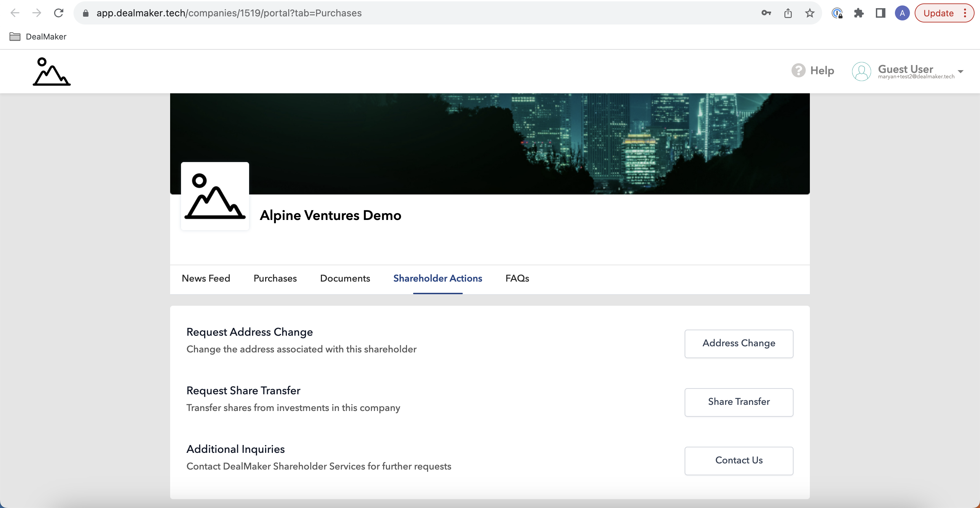Screen dimensions: 980x508
Task: Open the Help link
Action: pyautogui.click(x=822, y=70)
